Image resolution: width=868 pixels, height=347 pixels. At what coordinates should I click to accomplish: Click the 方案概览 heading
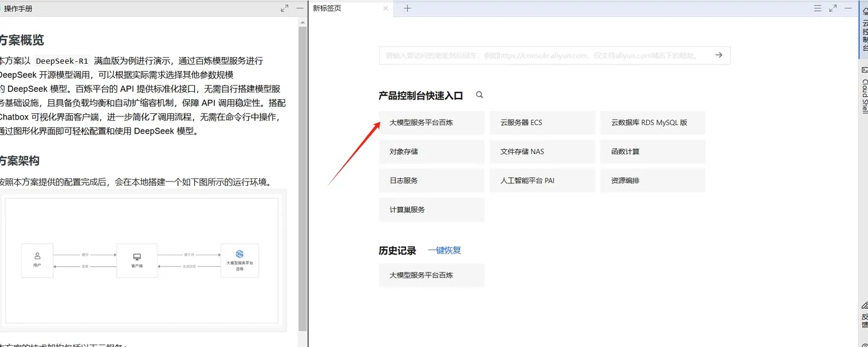22,40
